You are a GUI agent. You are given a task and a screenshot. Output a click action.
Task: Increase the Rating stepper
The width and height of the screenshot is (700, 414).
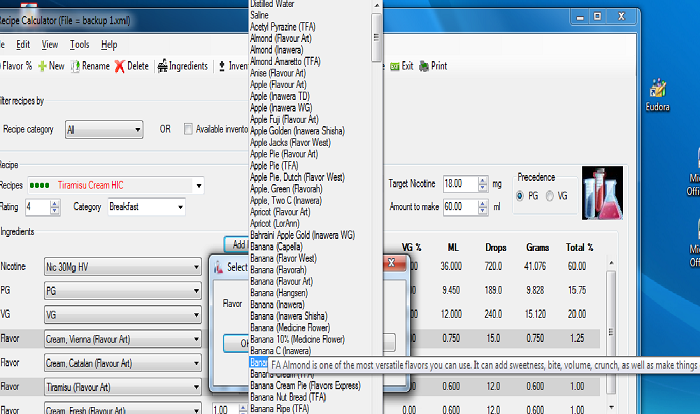pos(54,203)
